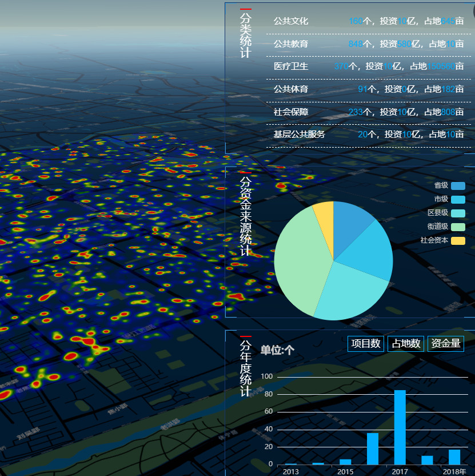Toggle the 市级 legend item
The width and height of the screenshot is (475, 476).
click(x=449, y=199)
